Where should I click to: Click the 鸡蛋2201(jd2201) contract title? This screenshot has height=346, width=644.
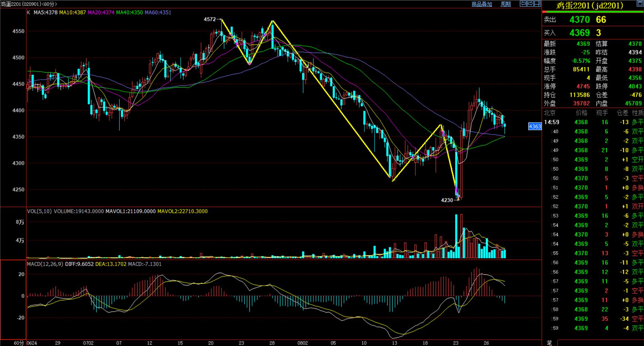[x=590, y=5]
